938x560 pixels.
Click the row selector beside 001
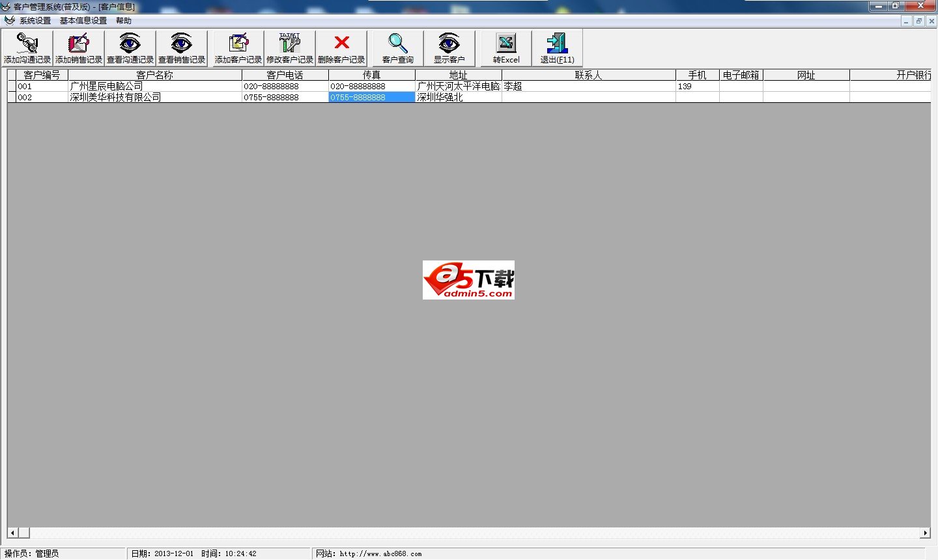pos(12,86)
